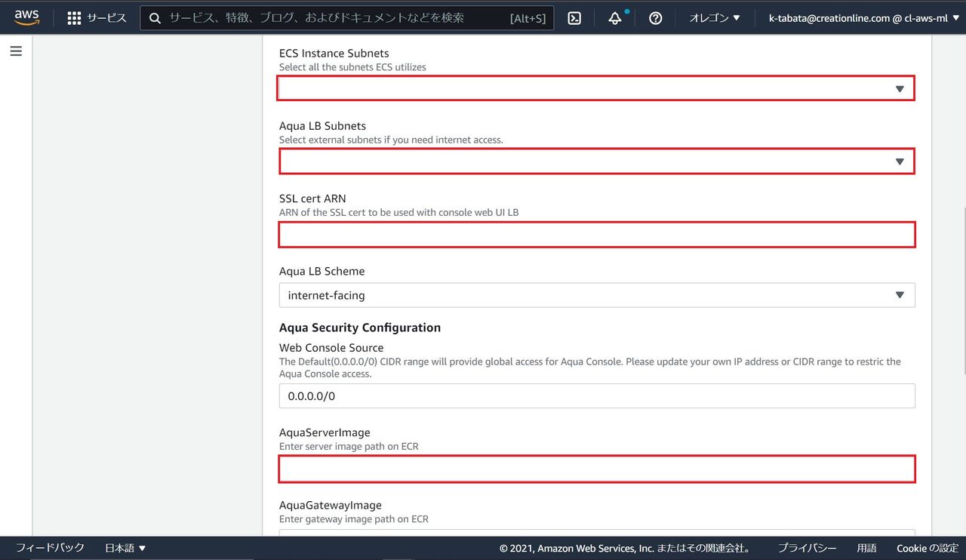The width and height of the screenshot is (966, 560).
Task: Click the SSL cert ARN label
Action: pyautogui.click(x=312, y=198)
